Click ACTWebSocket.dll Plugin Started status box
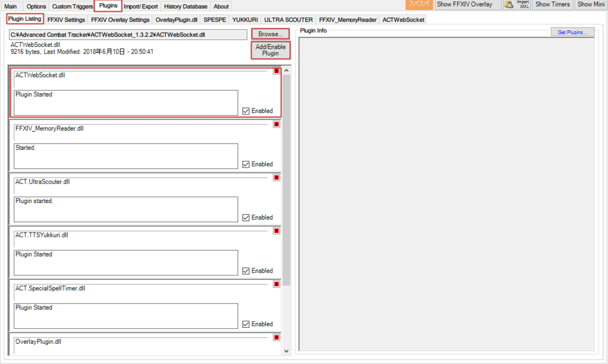The height and width of the screenshot is (364, 608). pos(126,103)
